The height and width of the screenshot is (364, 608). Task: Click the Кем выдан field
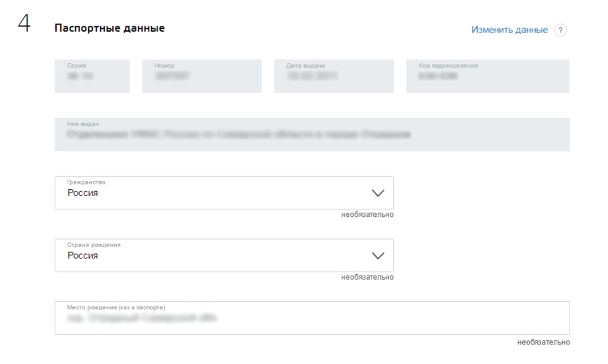311,134
